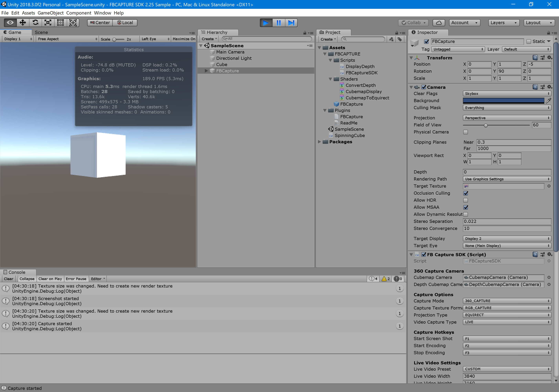This screenshot has width=559, height=392.
Task: Click the Background color swatch
Action: pyautogui.click(x=503, y=100)
